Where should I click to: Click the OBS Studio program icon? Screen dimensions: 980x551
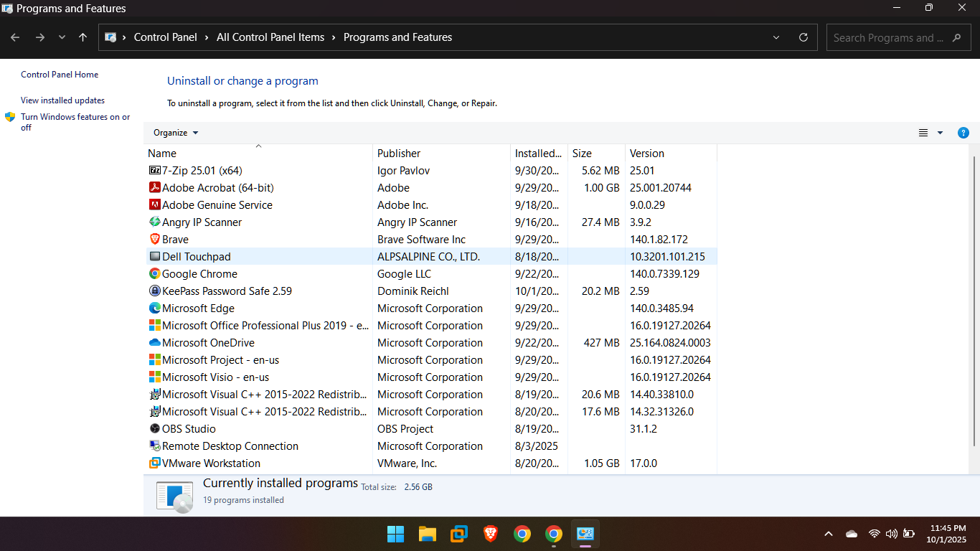tap(155, 429)
